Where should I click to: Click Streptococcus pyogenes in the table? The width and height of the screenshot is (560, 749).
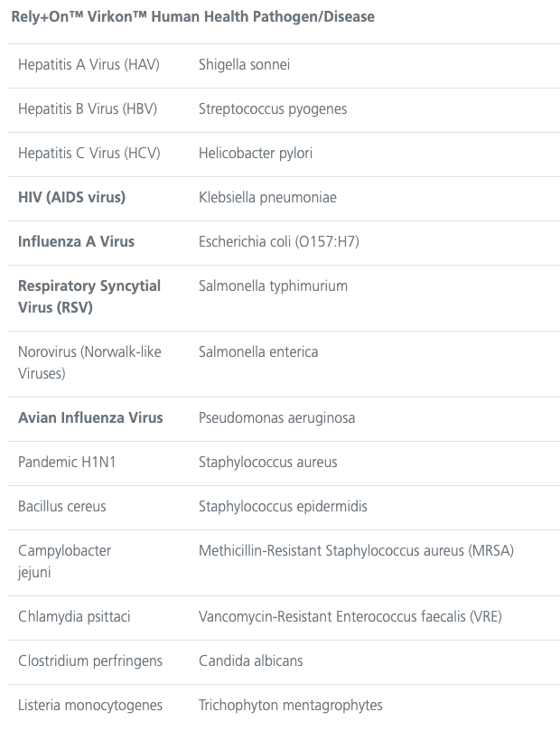273,109
